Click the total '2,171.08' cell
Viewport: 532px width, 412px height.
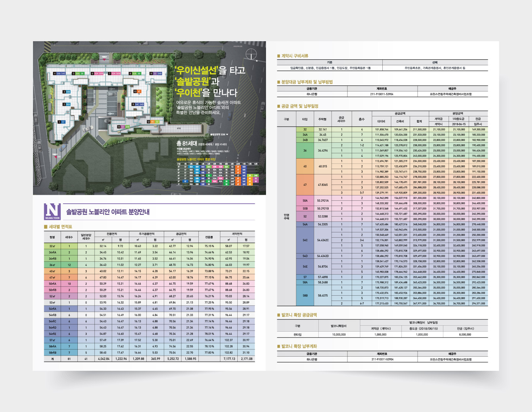coord(247,359)
